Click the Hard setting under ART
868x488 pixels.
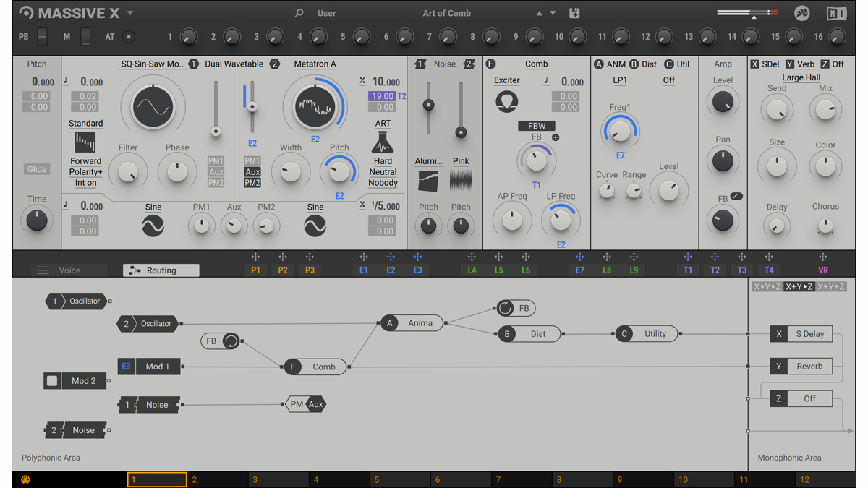(x=383, y=161)
